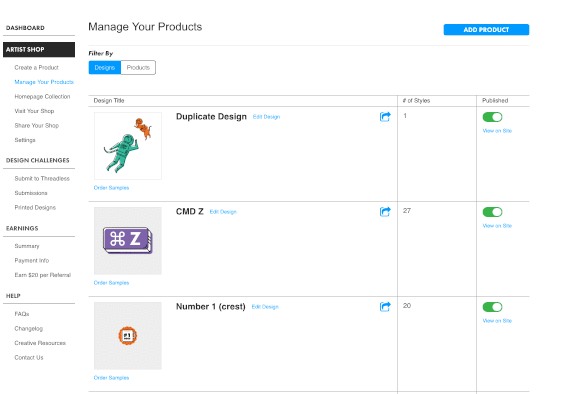Open the CMD Z design thumbnail

point(128,241)
